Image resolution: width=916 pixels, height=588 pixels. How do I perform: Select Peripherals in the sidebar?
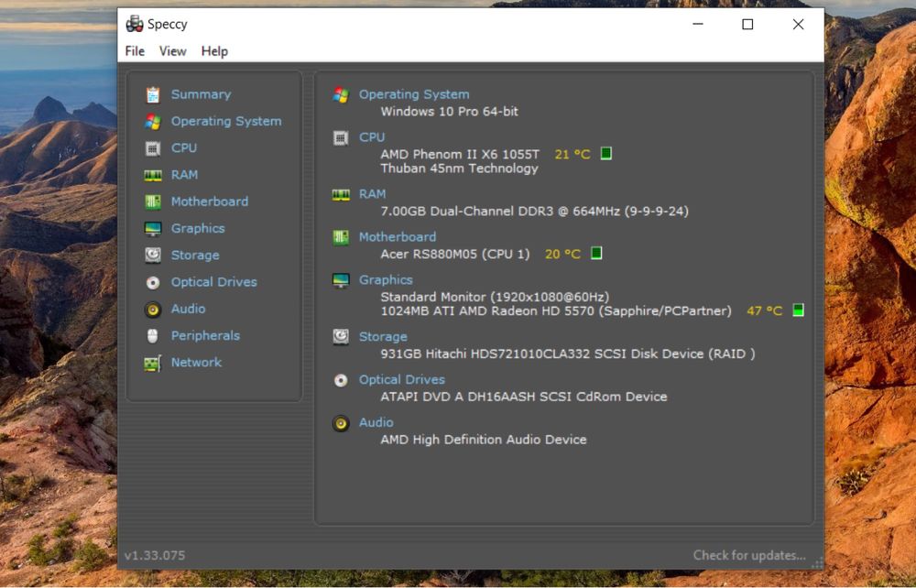point(205,336)
